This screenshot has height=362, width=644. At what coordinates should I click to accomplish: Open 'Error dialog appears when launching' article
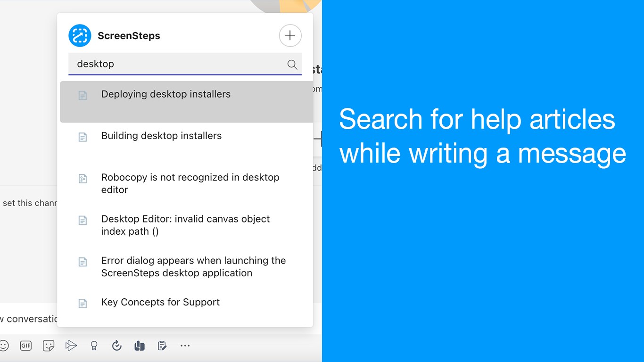[x=186, y=267]
